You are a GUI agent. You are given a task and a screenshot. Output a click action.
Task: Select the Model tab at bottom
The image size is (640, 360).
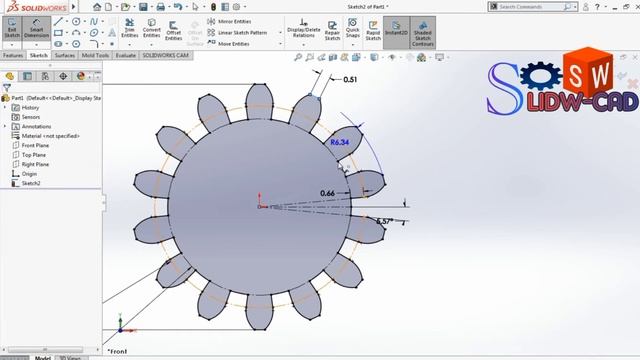[42, 358]
